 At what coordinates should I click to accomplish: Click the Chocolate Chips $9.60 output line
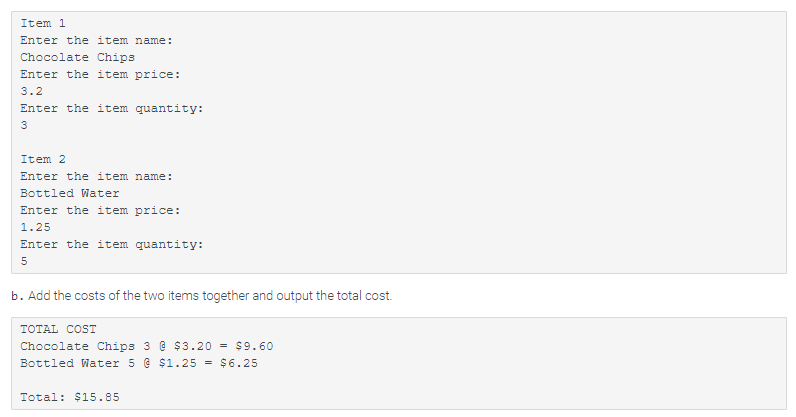[x=147, y=346]
